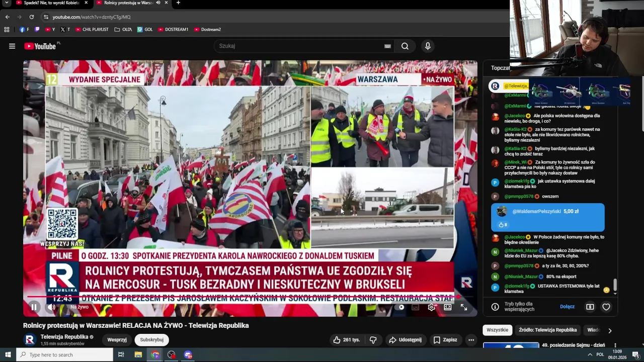Change the POL input language
Viewport: 644px width, 362px height.
600,355
